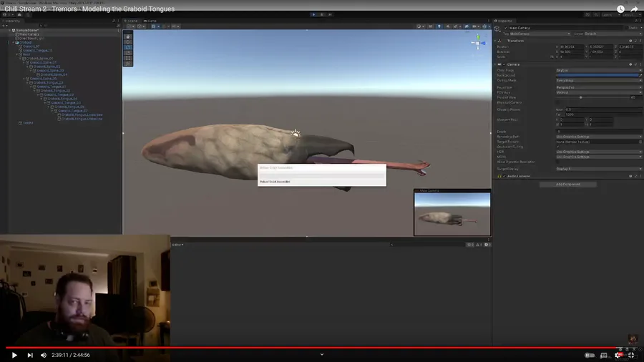
Task: Open the Projection Perspective dropdown
Action: click(x=598, y=87)
